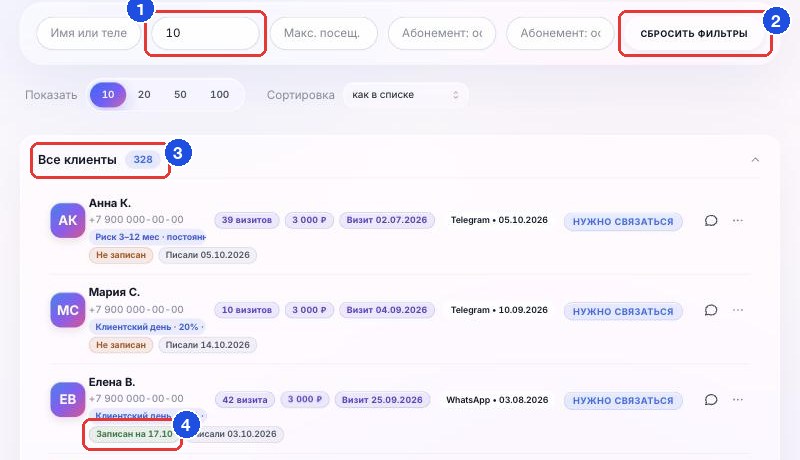Open client name Мария С.
The width and height of the screenshot is (800, 460).
114,292
